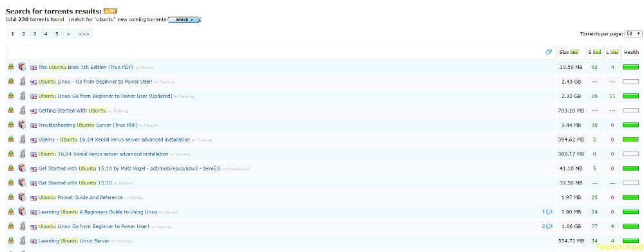Click the next page '>' button
This screenshot has width=644, height=252.
[x=68, y=34]
